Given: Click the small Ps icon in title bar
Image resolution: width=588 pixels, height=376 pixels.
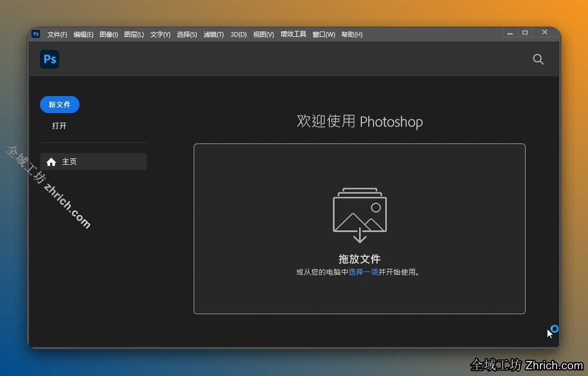Looking at the screenshot, I should coord(36,34).
